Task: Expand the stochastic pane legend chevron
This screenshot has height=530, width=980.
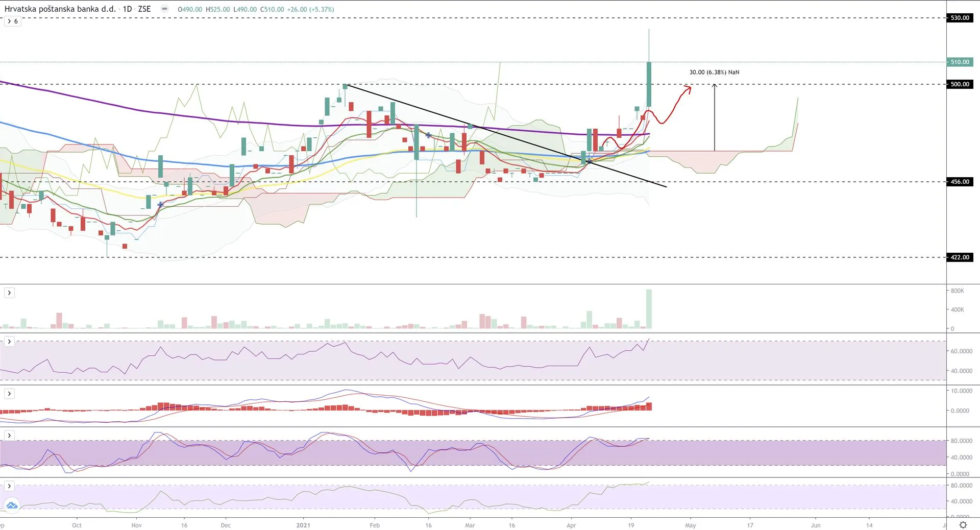Action: 9,436
